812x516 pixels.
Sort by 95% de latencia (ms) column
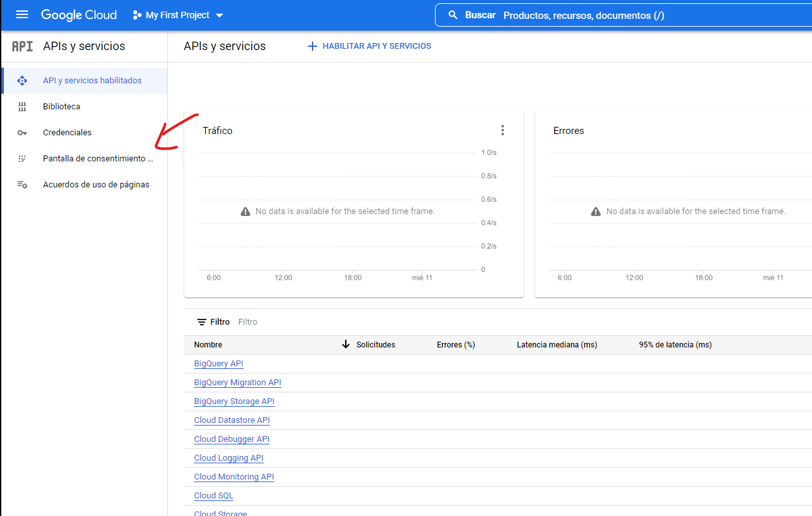click(x=675, y=345)
